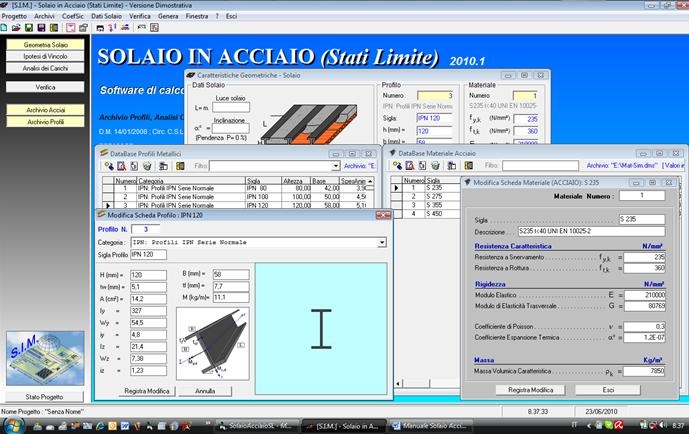689x434 pixels.
Task: Open the Filtro dropdown in DataBase Profili Metallici
Action: [x=336, y=166]
